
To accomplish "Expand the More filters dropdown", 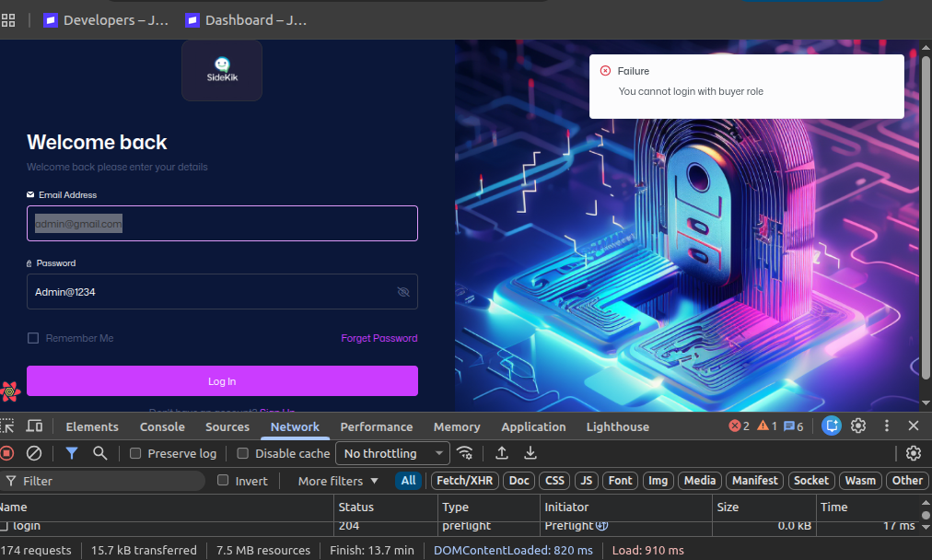I will (x=338, y=481).
